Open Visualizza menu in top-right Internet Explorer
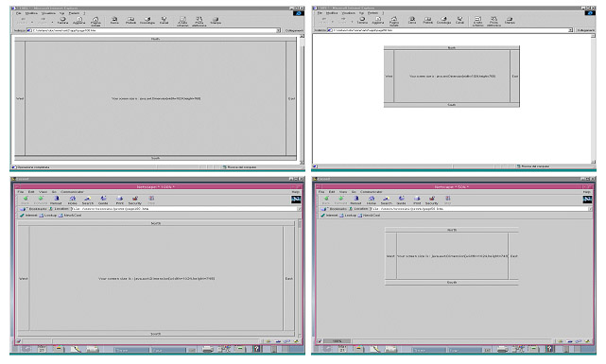Screen dimensions: 606x364 click(x=348, y=12)
